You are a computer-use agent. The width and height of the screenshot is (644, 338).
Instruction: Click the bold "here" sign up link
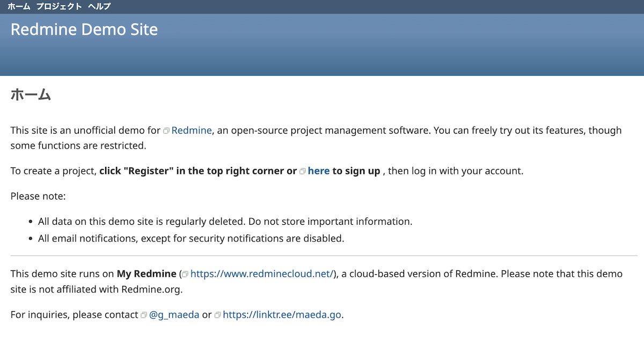click(319, 171)
